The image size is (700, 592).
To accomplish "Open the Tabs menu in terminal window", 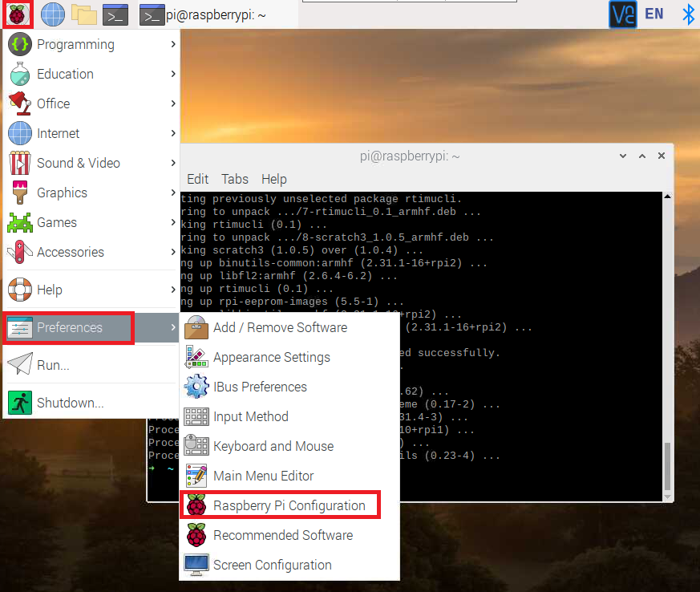I will 235,179.
